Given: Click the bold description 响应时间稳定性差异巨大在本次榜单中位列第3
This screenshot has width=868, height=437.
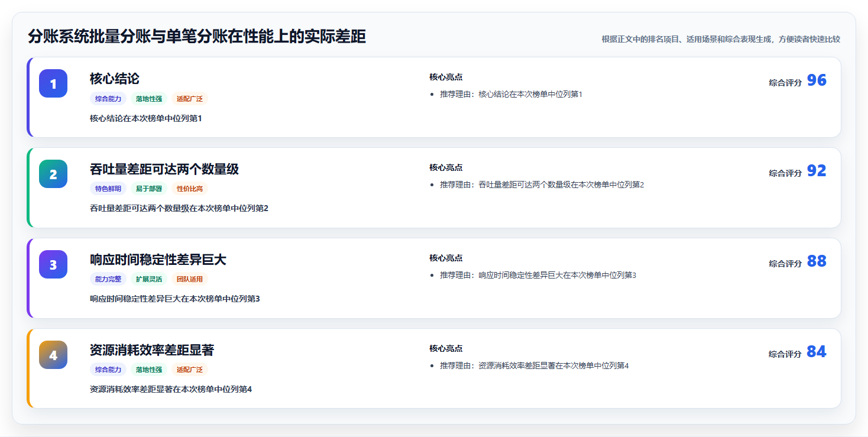Looking at the screenshot, I should point(175,299).
